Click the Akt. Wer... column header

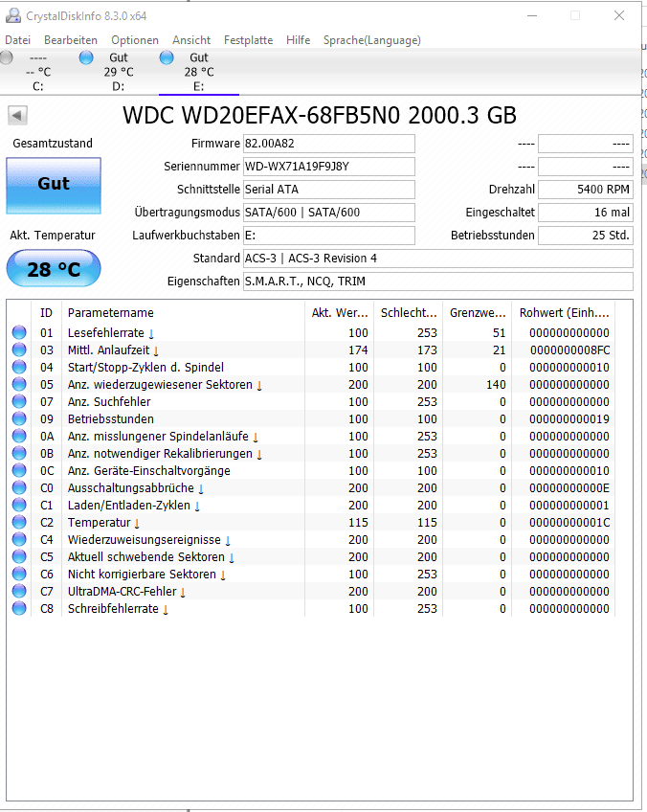340,313
